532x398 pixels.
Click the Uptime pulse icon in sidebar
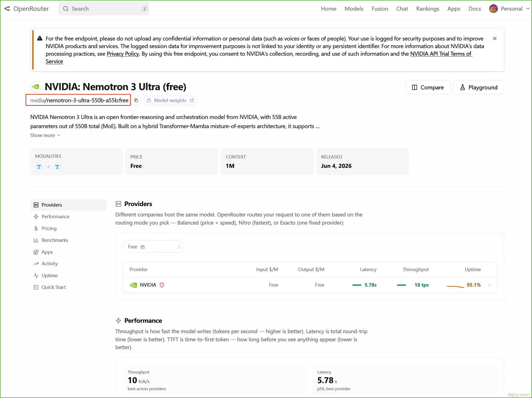(x=36, y=275)
